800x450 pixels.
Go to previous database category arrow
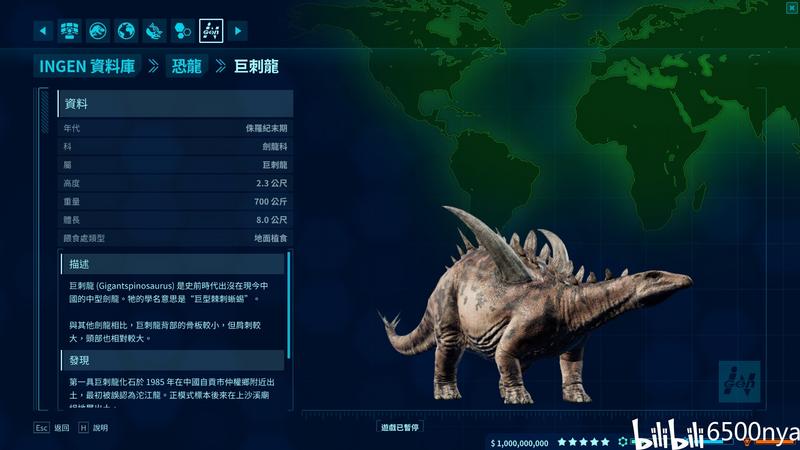[43, 31]
